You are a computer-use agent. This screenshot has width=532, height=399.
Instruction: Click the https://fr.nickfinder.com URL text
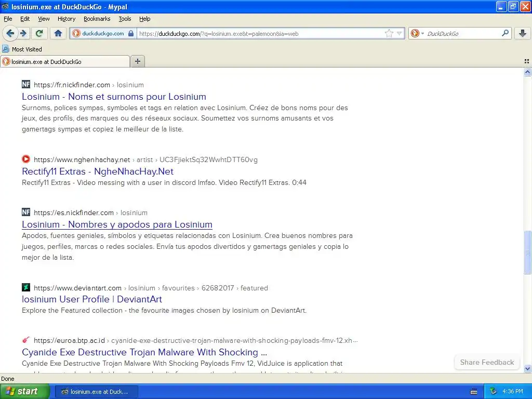click(72, 85)
